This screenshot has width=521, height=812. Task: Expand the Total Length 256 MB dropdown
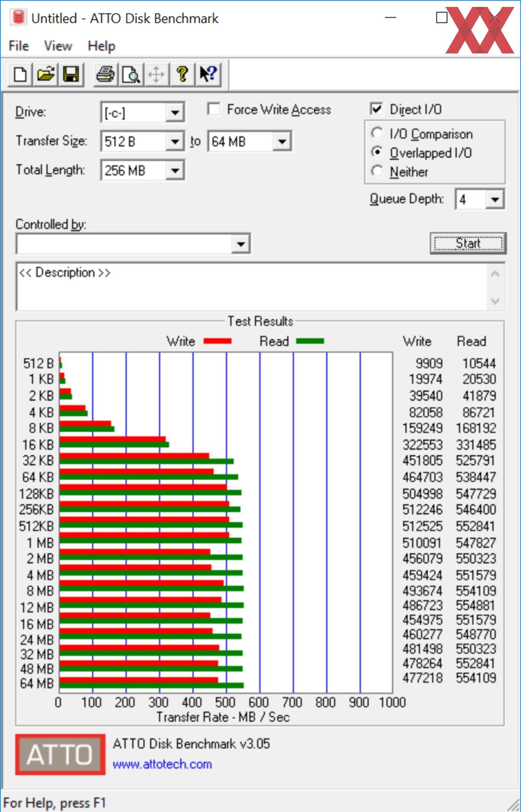(175, 170)
